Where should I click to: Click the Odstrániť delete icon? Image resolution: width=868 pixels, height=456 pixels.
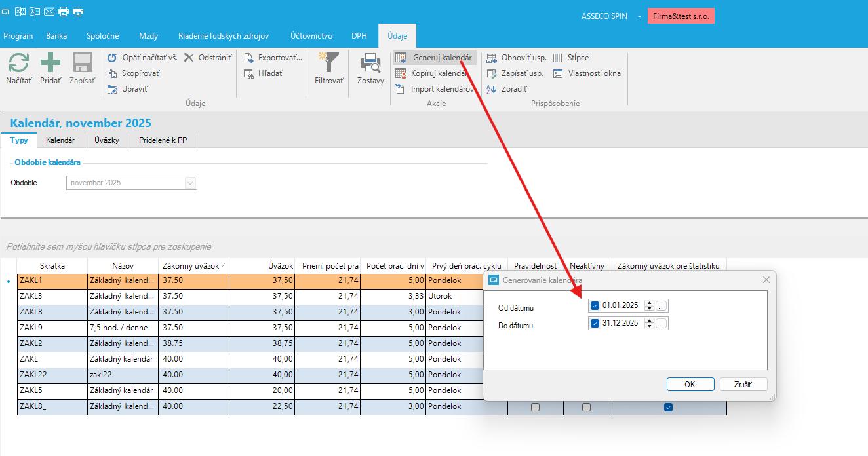[x=189, y=58]
